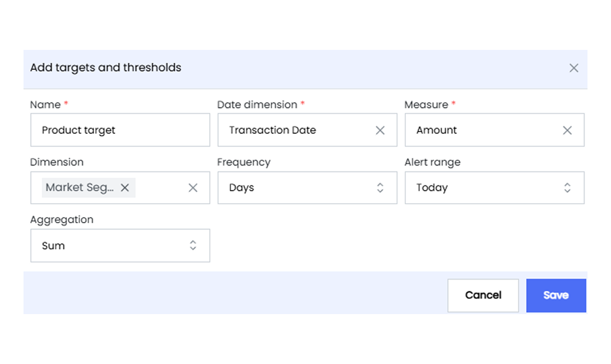Save the target settings
Image resolution: width=611 pixels, height=364 pixels.
pyautogui.click(x=556, y=295)
